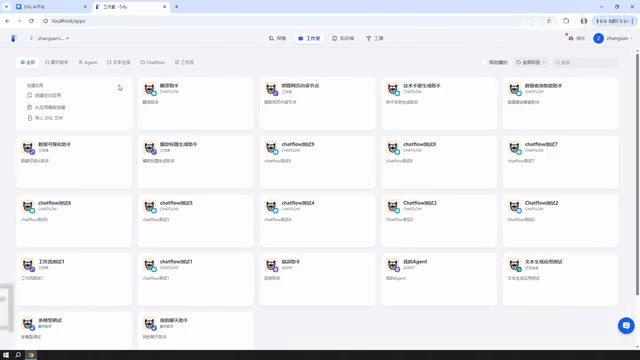Open the chatflow测试6 app icon
Screen dimensions: 640x360
(28, 206)
